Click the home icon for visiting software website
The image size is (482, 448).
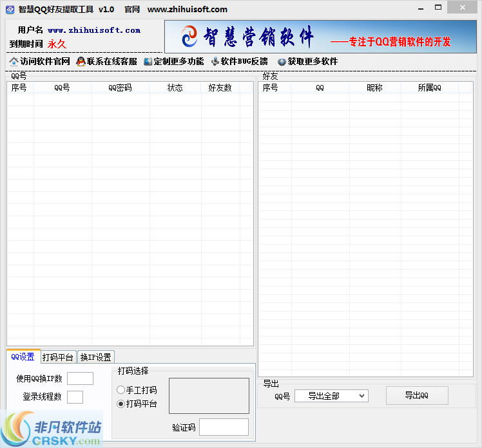click(14, 61)
